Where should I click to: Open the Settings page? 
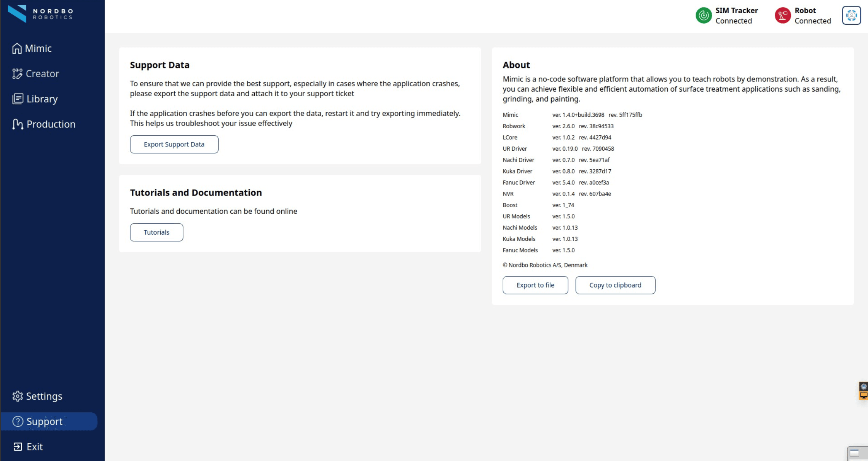(x=37, y=396)
